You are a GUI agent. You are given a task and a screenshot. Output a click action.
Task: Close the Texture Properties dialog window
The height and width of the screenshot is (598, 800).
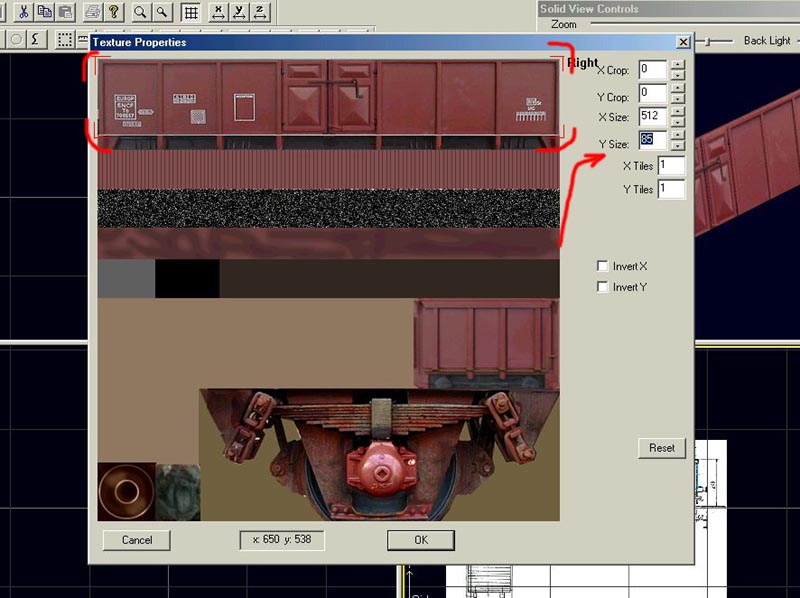682,42
